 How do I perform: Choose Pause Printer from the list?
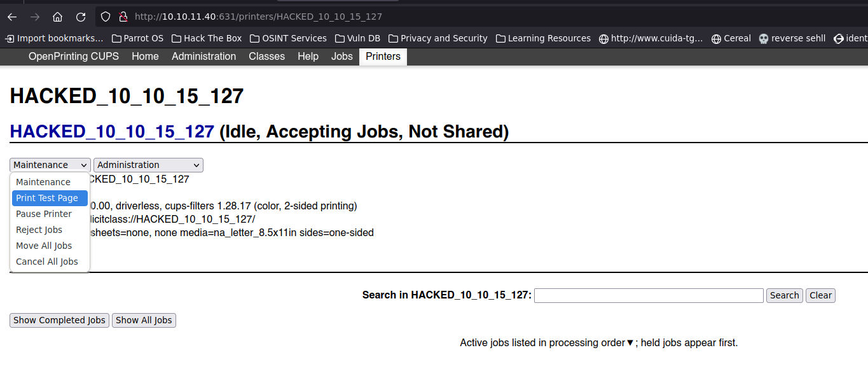click(44, 214)
